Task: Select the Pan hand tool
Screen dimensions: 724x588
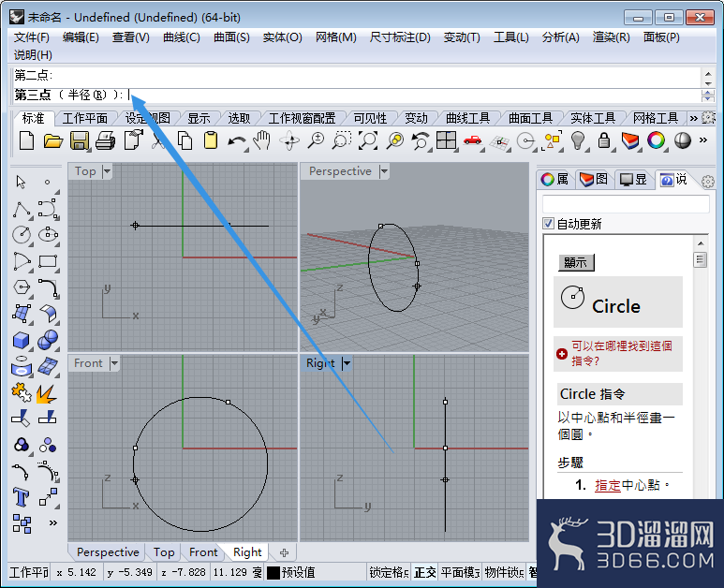Action: (x=263, y=140)
